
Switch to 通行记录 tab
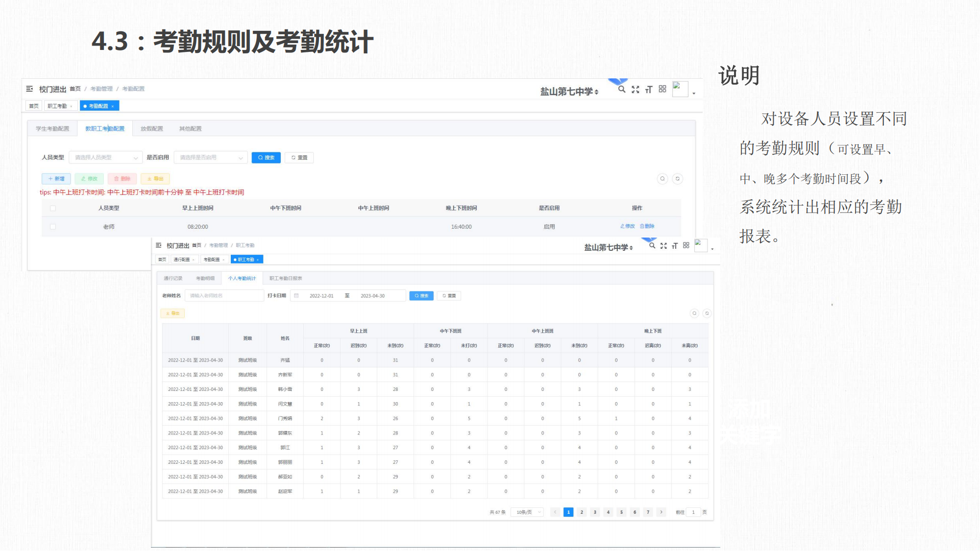[173, 278]
